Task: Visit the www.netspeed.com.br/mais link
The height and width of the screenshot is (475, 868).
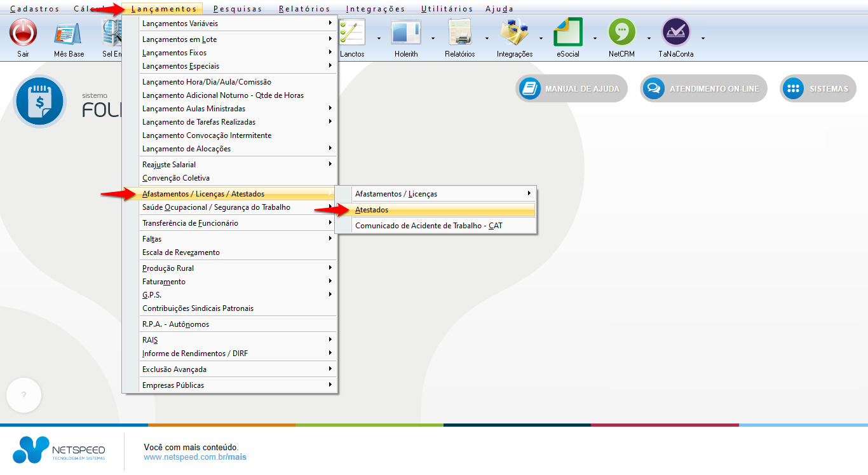Action: click(195, 457)
